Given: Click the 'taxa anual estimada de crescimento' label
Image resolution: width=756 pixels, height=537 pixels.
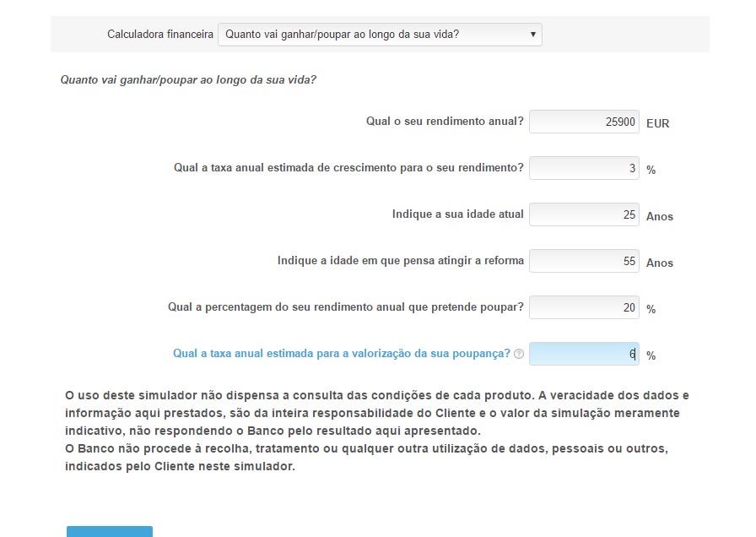Looking at the screenshot, I should click(x=348, y=168).
